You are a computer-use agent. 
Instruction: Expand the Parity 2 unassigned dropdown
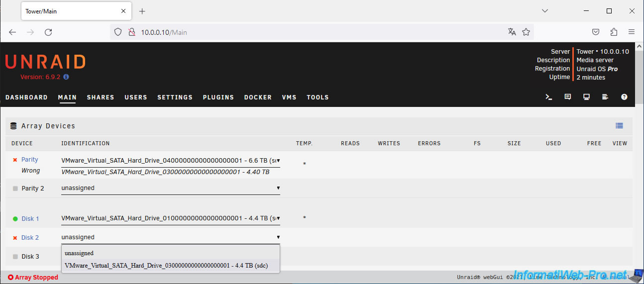pos(170,189)
